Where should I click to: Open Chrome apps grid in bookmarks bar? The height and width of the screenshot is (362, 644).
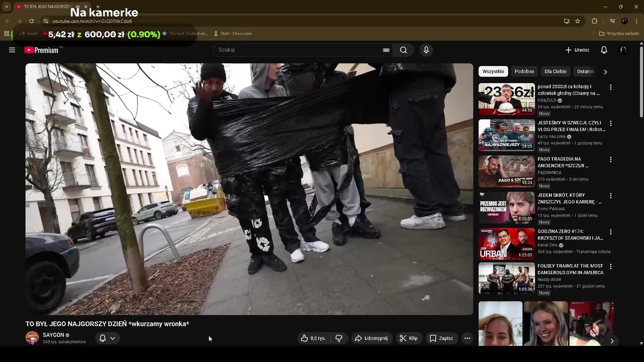[7, 34]
